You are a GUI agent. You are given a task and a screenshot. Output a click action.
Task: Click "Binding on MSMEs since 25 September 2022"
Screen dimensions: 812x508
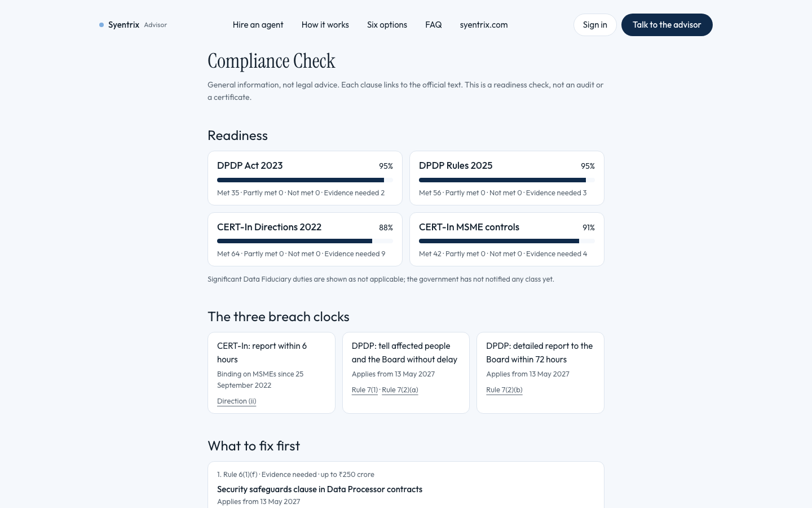tap(260, 380)
